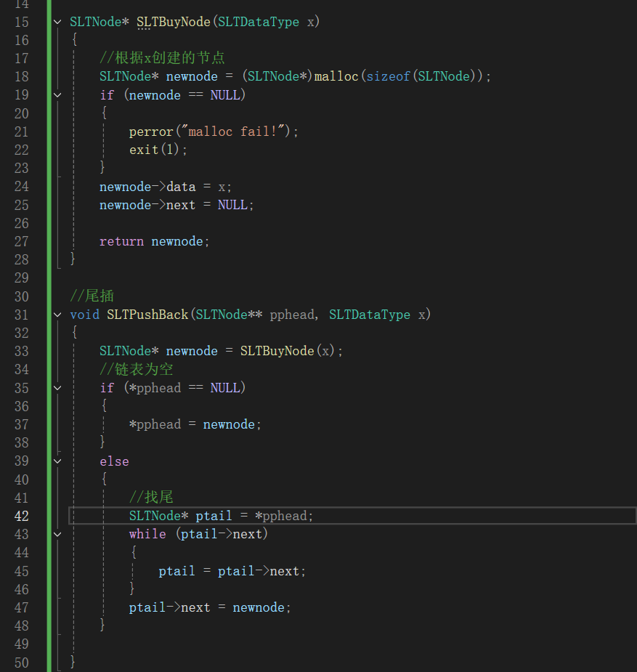637x672 pixels.
Task: Click the pphead parameter on line 31
Action: point(292,315)
